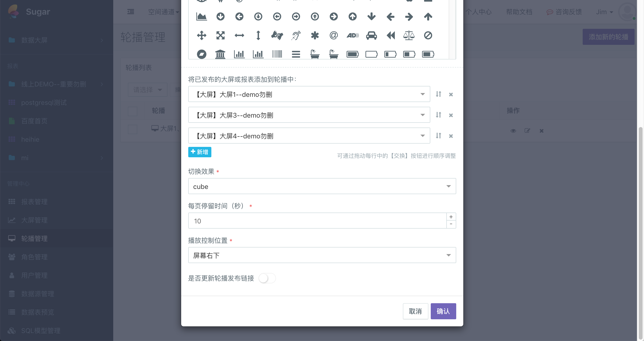Select the barcode icon
Image resolution: width=644 pixels, height=341 pixels.
277,54
